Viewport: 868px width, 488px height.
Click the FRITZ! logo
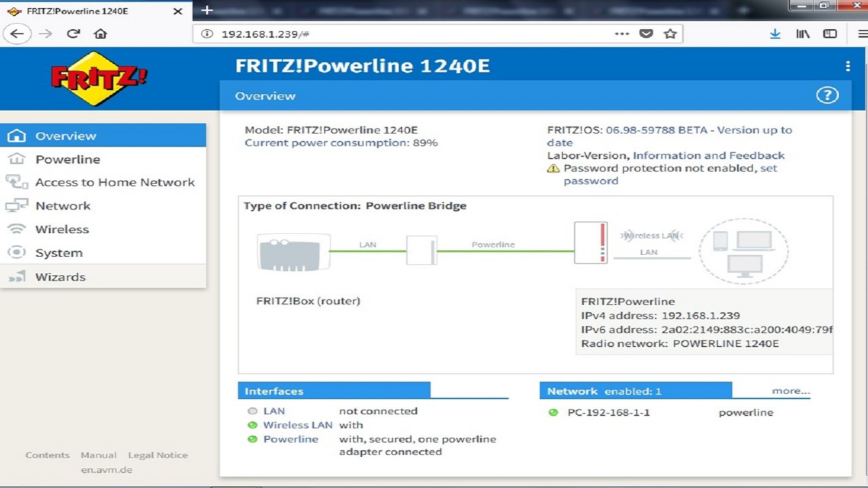tap(99, 79)
